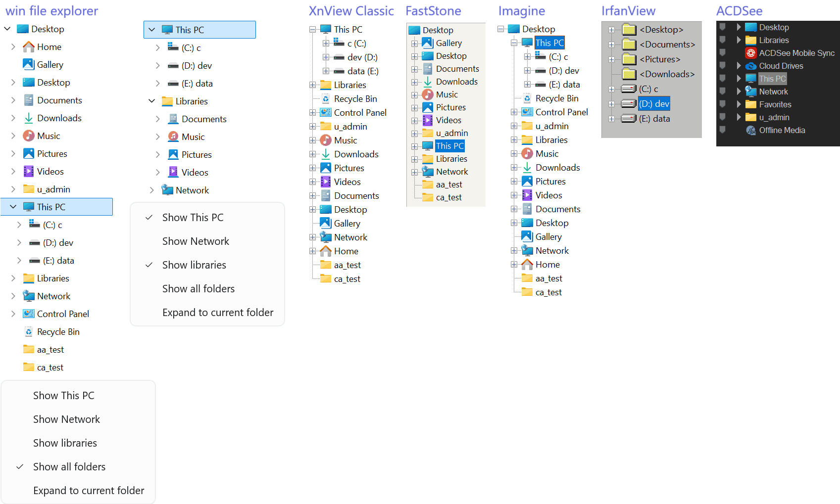
Task: Click the <Pictures> folder icon in IrfanView
Action: 629,59
